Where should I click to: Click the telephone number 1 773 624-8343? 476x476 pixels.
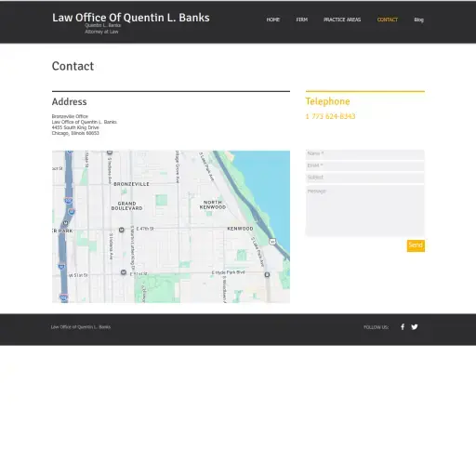pos(330,116)
